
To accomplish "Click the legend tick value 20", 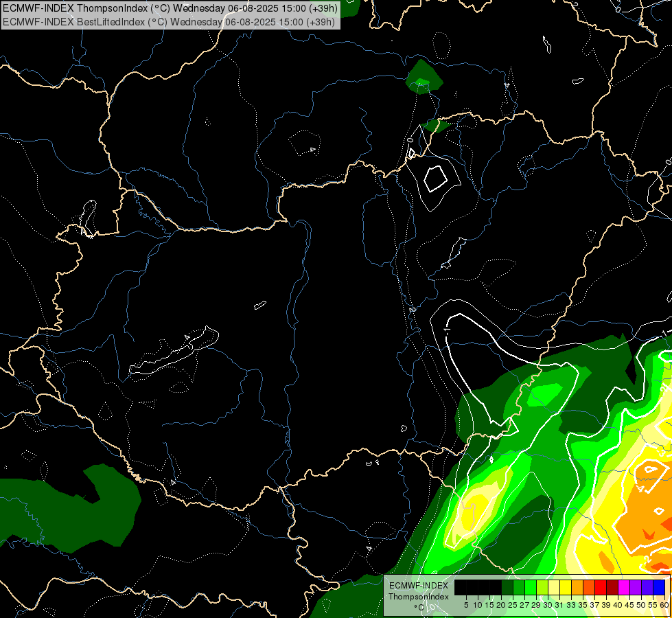I will pos(502,605).
